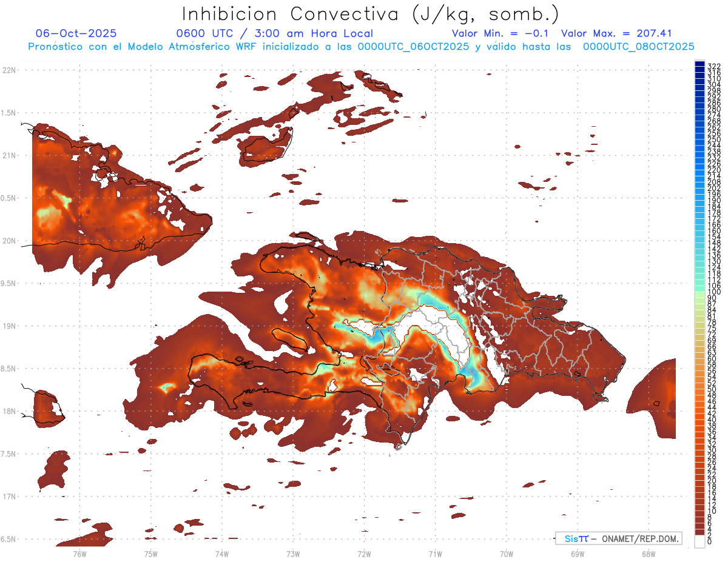Pick the light green 100 level on color scale
This screenshot has width=728, height=562.
(x=699, y=292)
